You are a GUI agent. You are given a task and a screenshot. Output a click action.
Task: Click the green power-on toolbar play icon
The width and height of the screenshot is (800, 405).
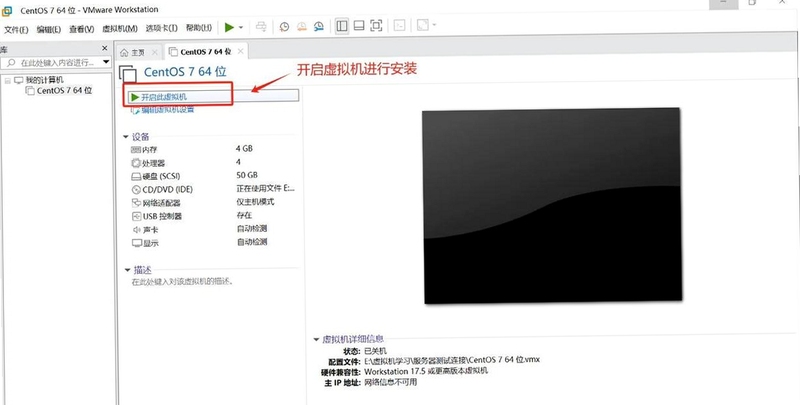click(x=230, y=27)
